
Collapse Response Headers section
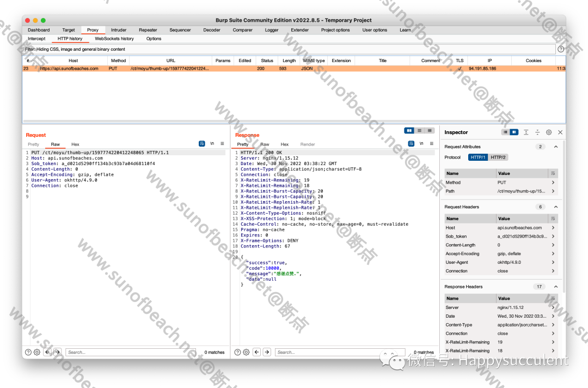pos(556,287)
